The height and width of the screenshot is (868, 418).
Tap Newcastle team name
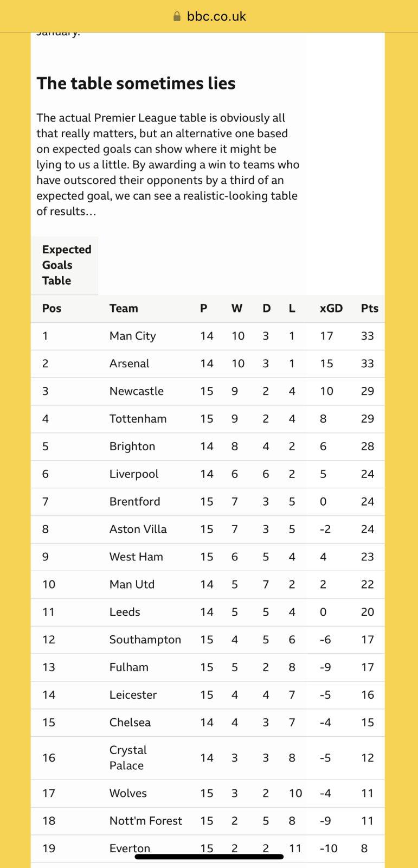(136, 392)
